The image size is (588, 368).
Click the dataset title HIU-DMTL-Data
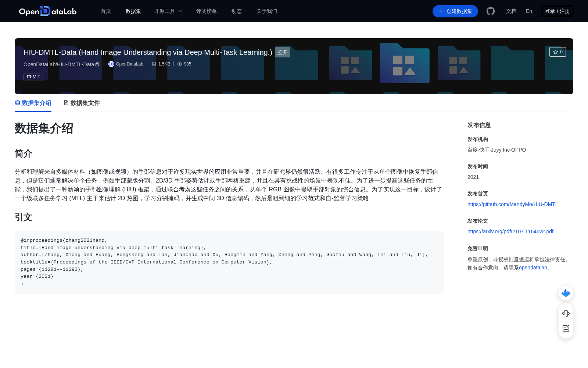(148, 52)
